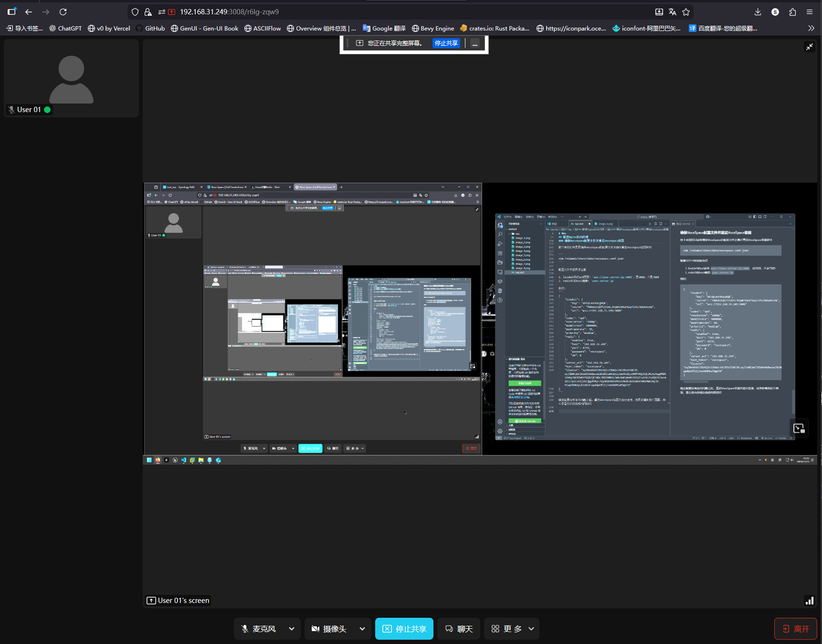Open browser downloads panel

click(758, 12)
